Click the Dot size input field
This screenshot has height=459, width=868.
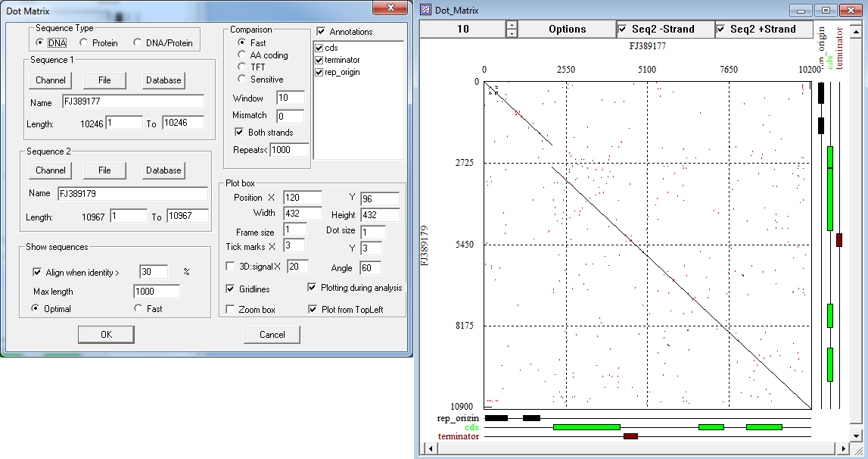tap(373, 232)
